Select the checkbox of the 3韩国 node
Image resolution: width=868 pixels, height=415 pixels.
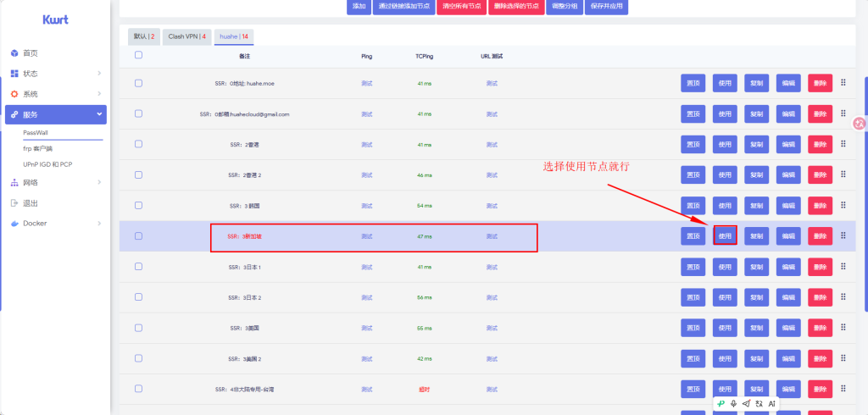click(x=138, y=205)
